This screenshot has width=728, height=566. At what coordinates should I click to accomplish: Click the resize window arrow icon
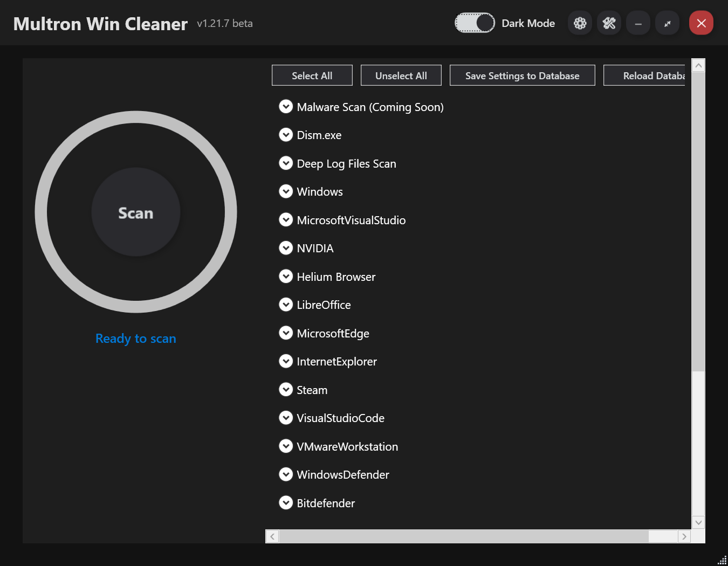tap(667, 23)
